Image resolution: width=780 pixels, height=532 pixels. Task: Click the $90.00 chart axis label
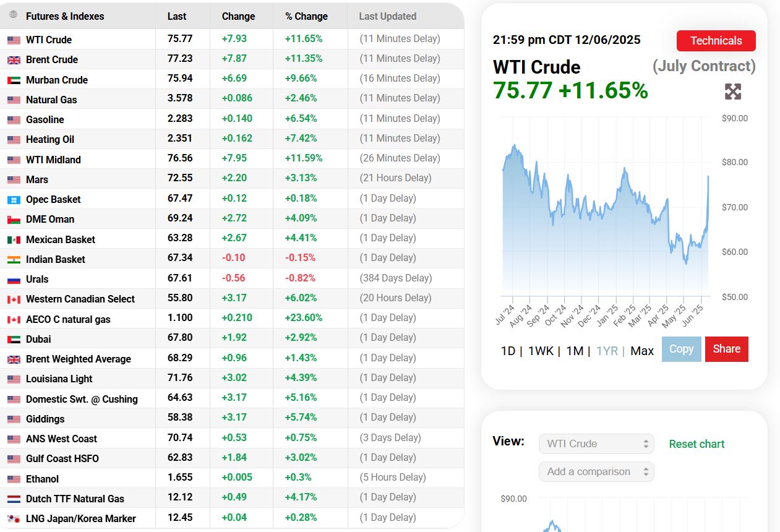[735, 118]
